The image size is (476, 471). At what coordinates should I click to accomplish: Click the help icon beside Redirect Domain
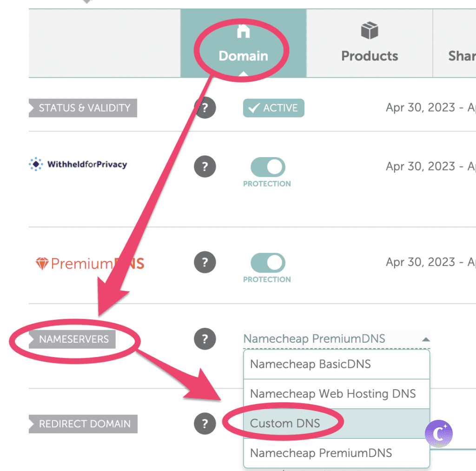tap(205, 424)
